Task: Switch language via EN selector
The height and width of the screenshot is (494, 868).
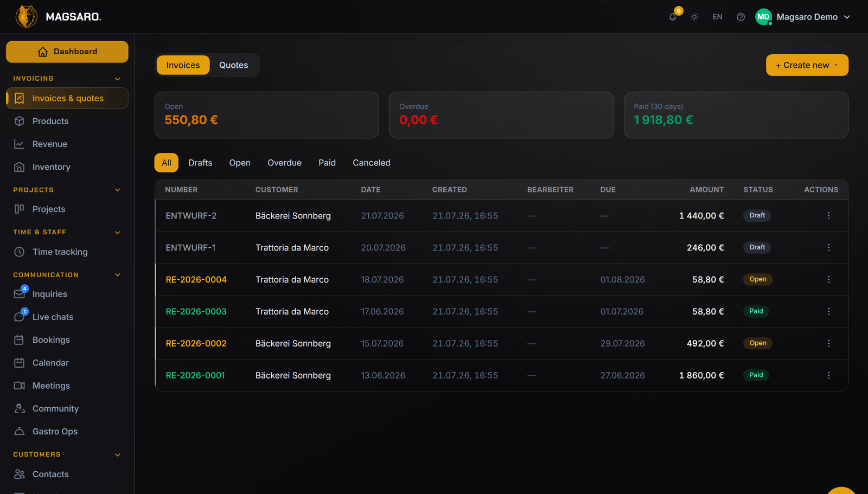Action: pyautogui.click(x=717, y=17)
